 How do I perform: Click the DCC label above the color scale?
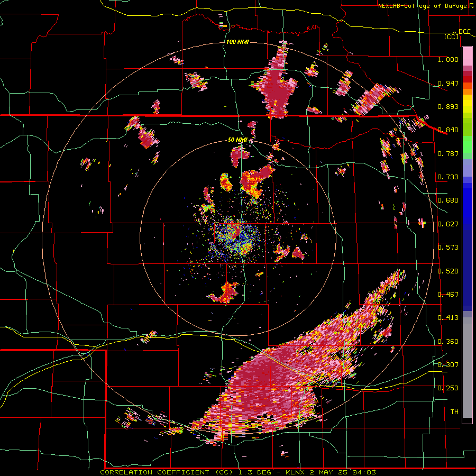[x=464, y=31]
